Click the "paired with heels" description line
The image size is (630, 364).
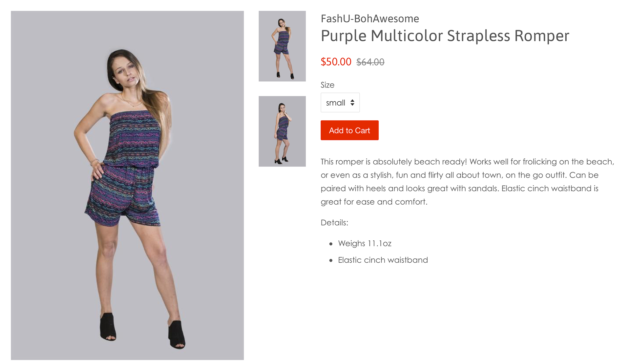[459, 189]
